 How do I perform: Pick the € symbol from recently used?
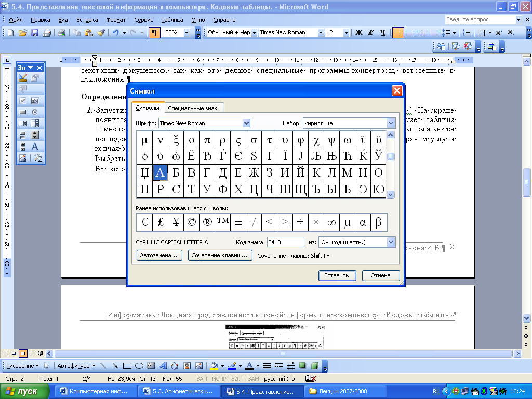144,222
